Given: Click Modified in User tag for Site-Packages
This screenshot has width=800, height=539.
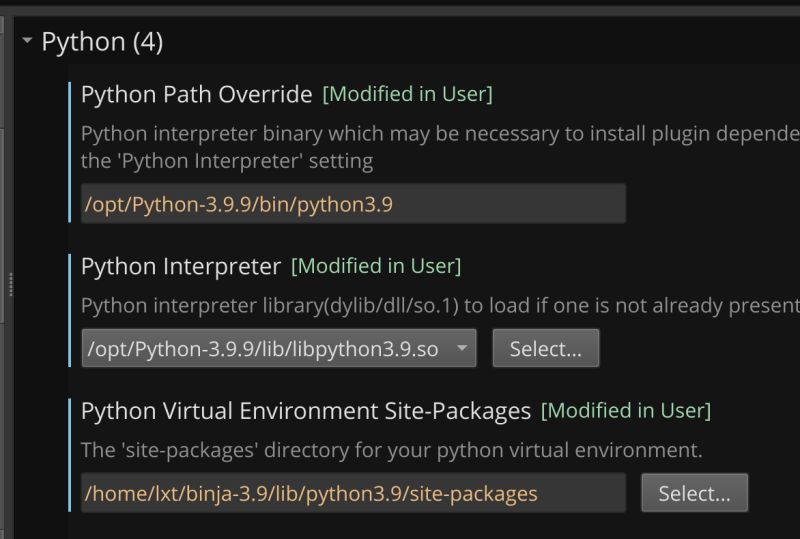Looking at the screenshot, I should [625, 410].
